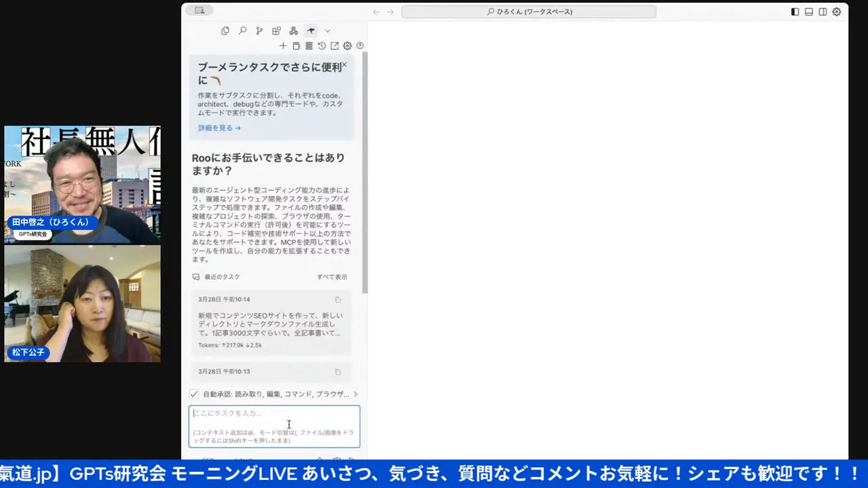Screen dimensions: 868x488
Task: Start a new task with the plus icon
Action: 283,45
